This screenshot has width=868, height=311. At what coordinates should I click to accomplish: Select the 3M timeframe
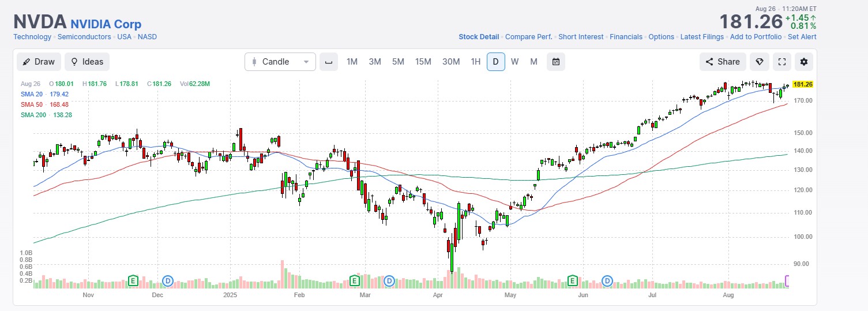pos(375,62)
